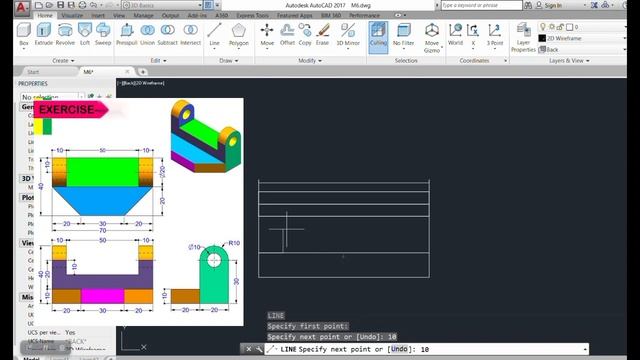The image size is (640, 360).
Task: Open Layer Properties manager
Action: 523,38
